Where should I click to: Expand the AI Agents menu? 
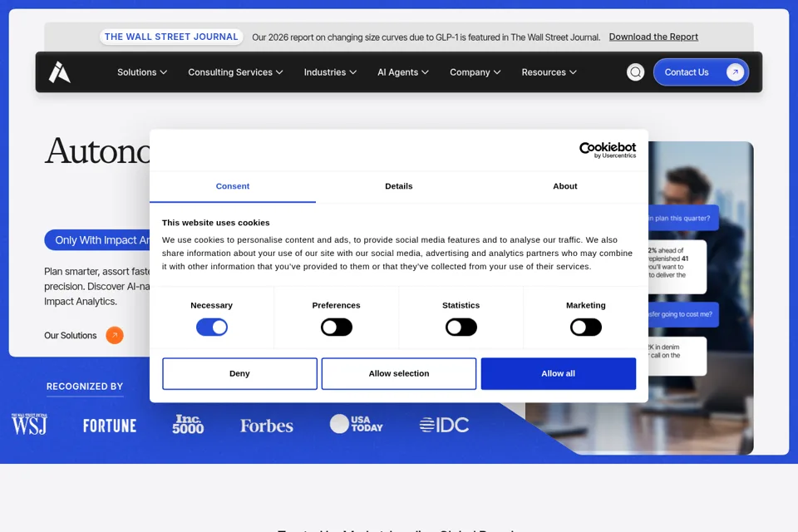tap(402, 72)
